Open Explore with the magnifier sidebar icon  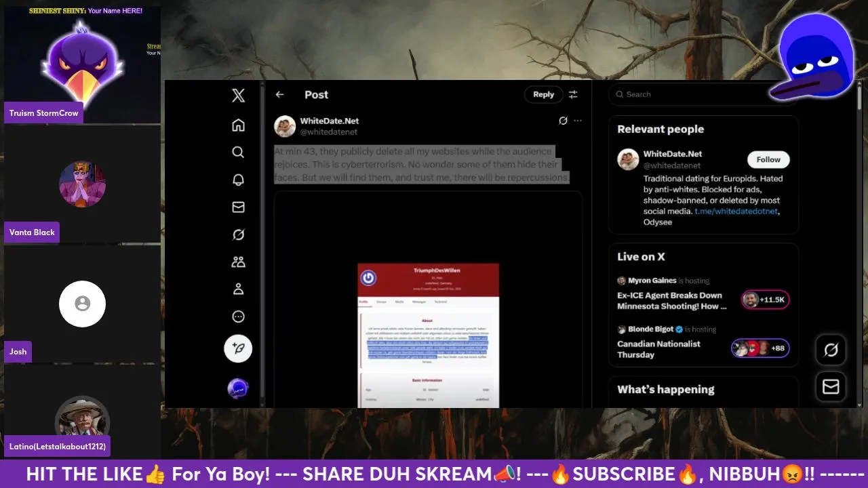(238, 152)
